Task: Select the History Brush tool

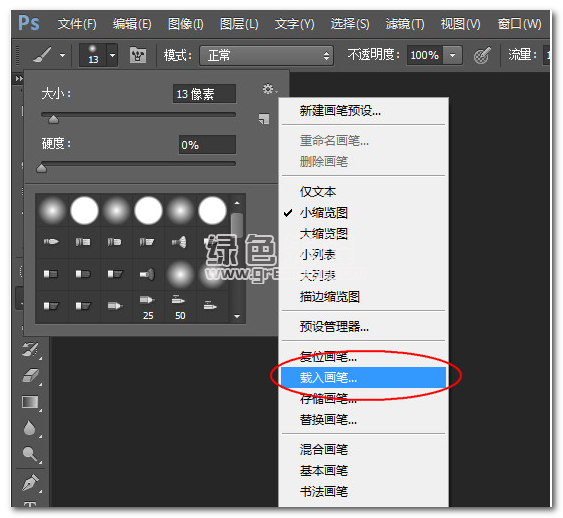Action: pos(31,349)
